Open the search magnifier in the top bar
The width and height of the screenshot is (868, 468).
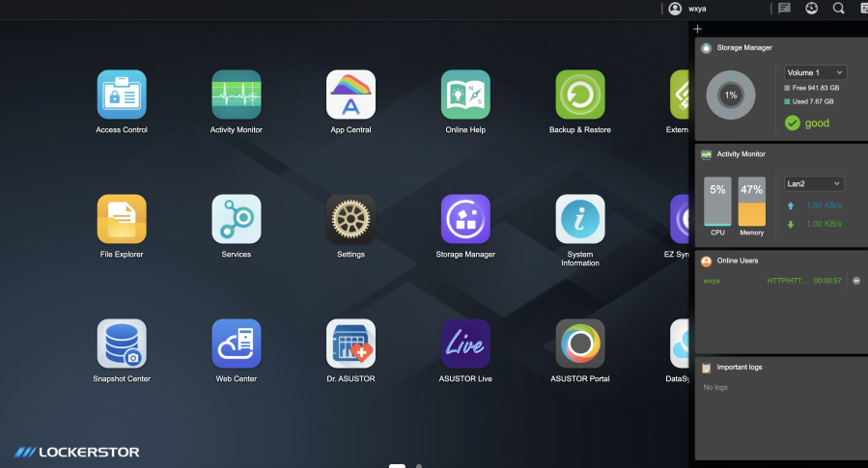(838, 9)
